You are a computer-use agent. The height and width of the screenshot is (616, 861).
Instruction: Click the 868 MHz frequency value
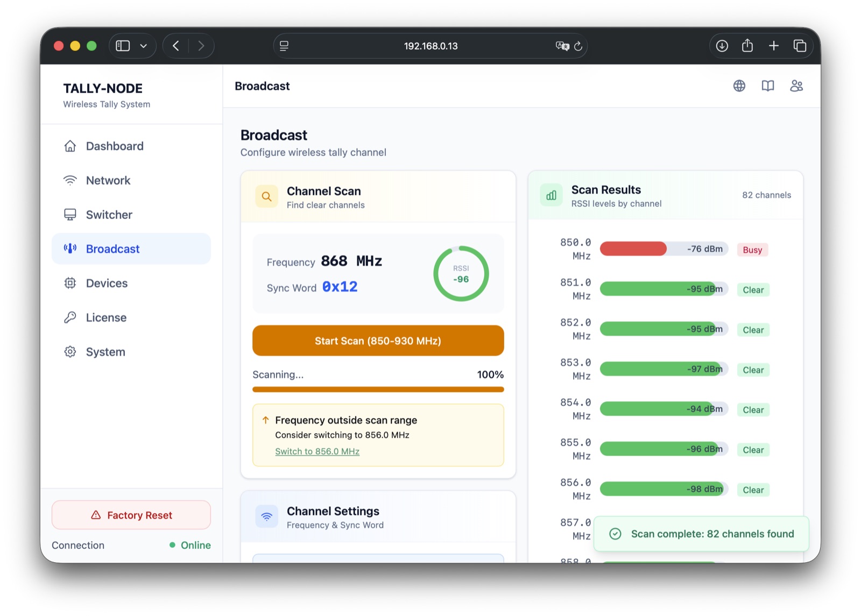[x=351, y=261]
